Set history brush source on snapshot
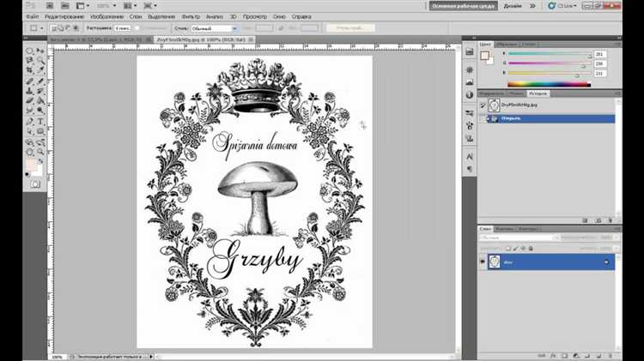 (483, 105)
